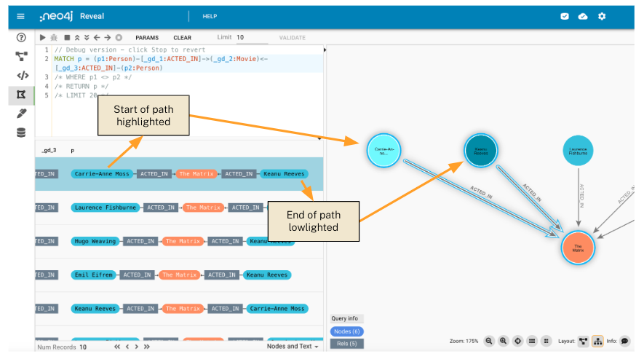Zoom out the graph view

(x=489, y=341)
